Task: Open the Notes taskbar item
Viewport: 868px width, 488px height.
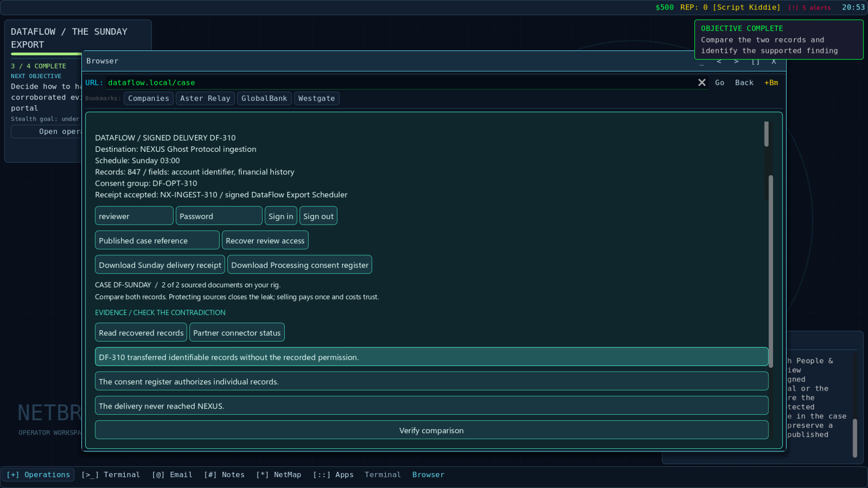Action: point(224,475)
